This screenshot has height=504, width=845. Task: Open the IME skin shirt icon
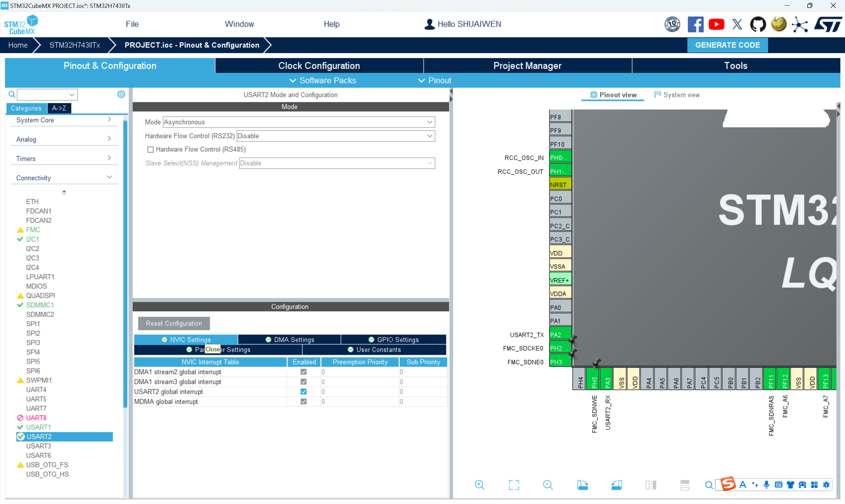(x=790, y=485)
